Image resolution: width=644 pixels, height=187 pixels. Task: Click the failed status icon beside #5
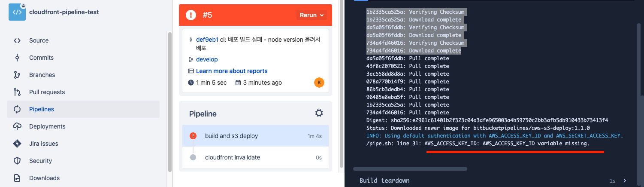[x=191, y=15]
